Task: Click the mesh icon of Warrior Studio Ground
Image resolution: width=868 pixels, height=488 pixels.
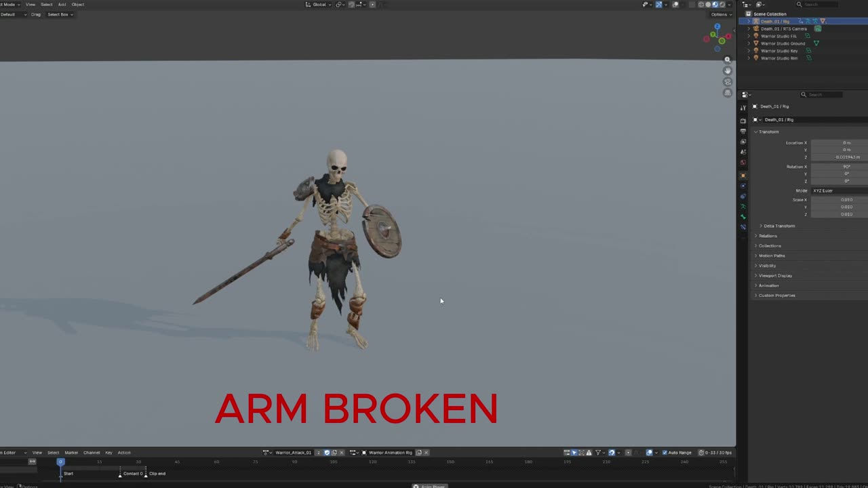Action: point(816,43)
